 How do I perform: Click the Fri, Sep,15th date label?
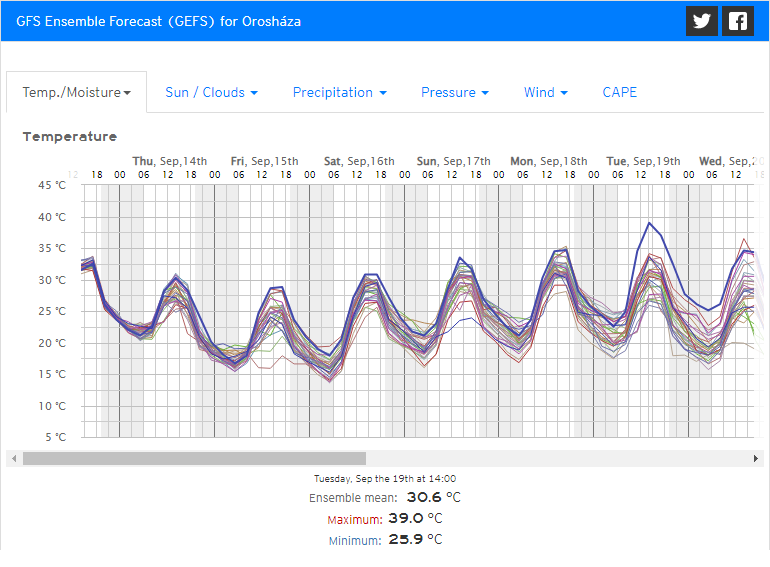pyautogui.click(x=264, y=161)
